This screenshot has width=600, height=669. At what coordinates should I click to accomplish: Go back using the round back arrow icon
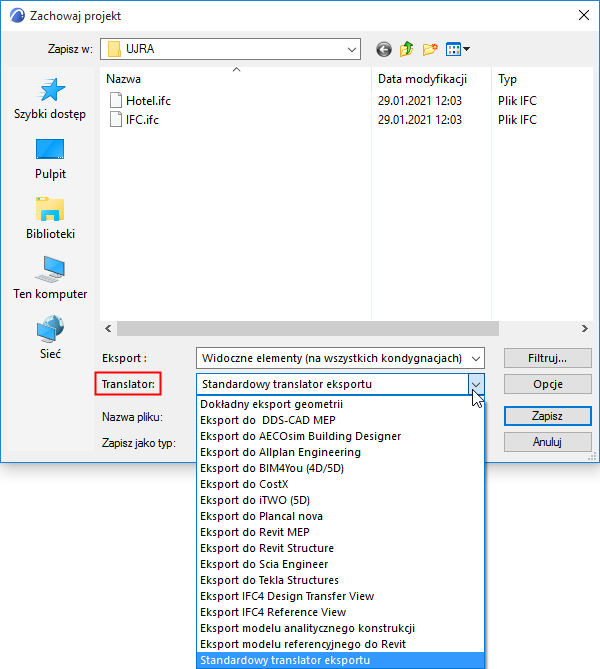(x=384, y=49)
